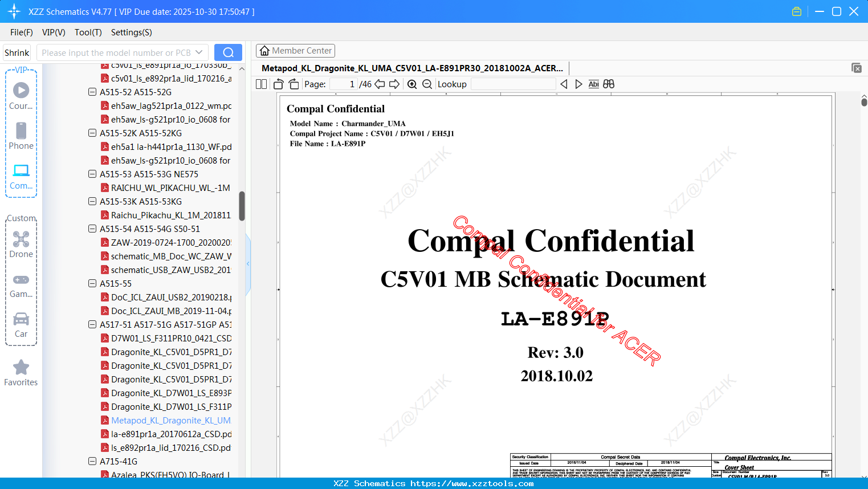Open DoC_ICL_ZAUI_USB2_20190218 file
Viewport: 868px width, 489px height.
coord(166,297)
